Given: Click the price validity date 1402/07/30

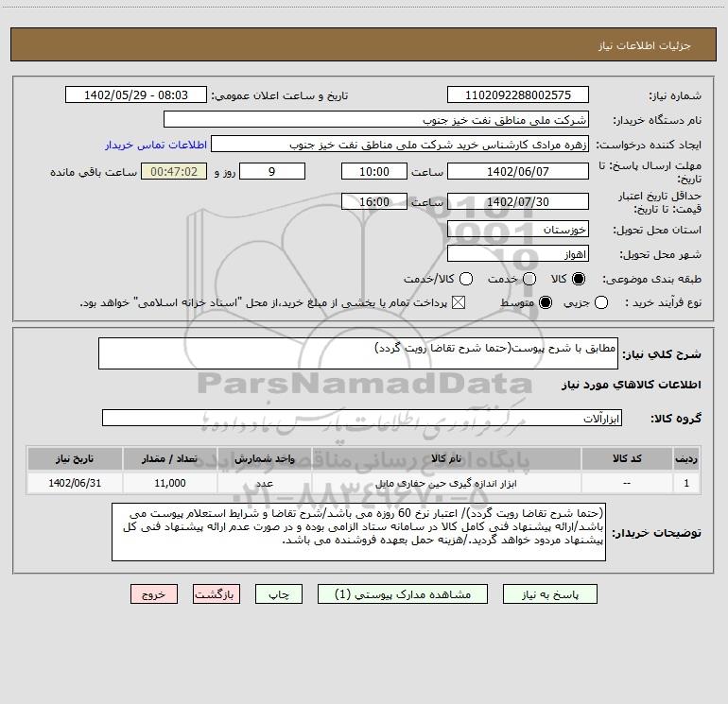Looking at the screenshot, I should click(518, 201).
